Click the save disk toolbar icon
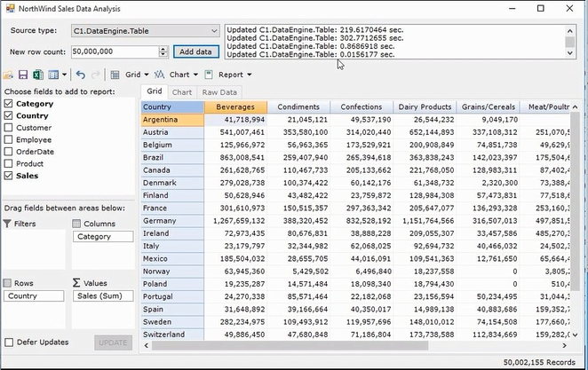 tap(23, 75)
